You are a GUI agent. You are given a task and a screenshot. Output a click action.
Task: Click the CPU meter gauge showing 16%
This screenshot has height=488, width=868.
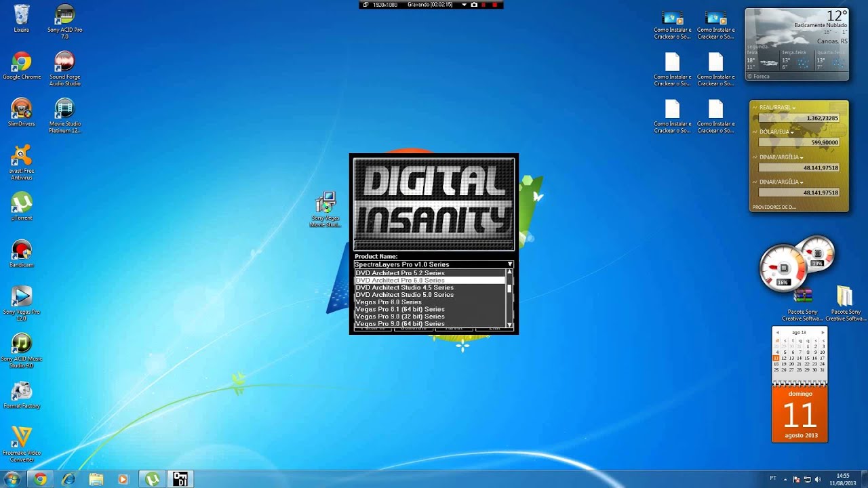point(783,268)
